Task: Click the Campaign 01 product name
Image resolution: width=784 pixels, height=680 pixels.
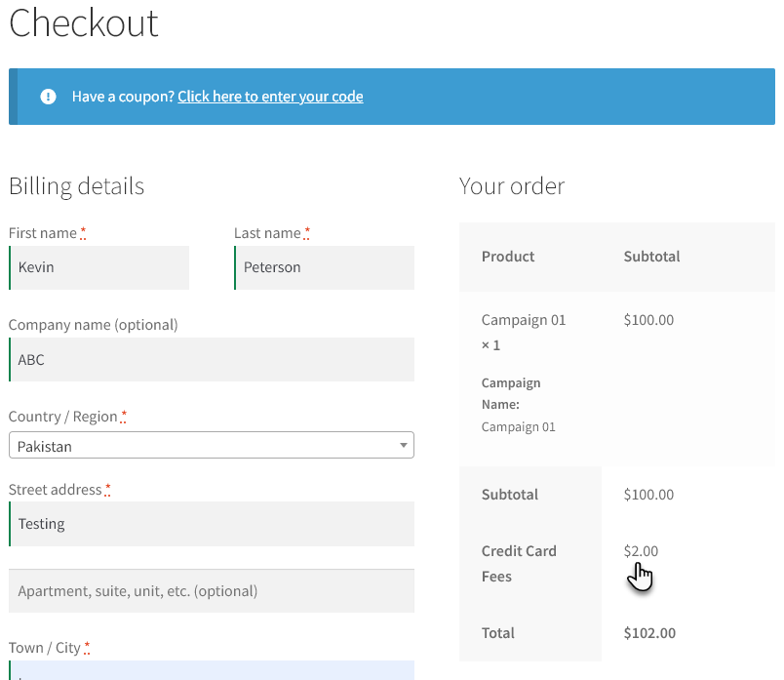Action: [524, 320]
